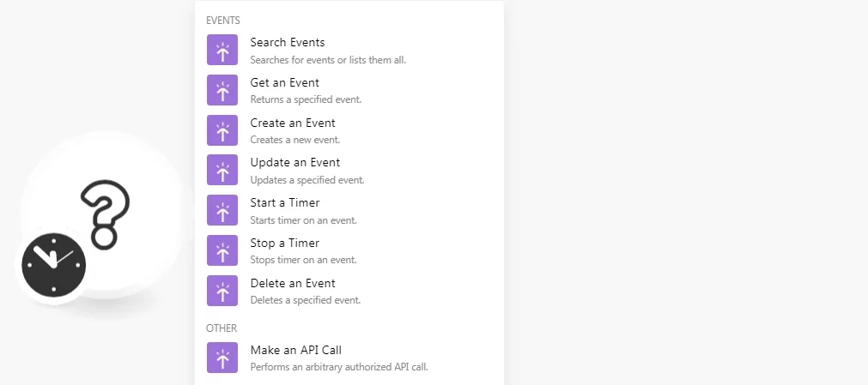
Task: Click the Stop a Timer module icon
Action: (x=222, y=250)
